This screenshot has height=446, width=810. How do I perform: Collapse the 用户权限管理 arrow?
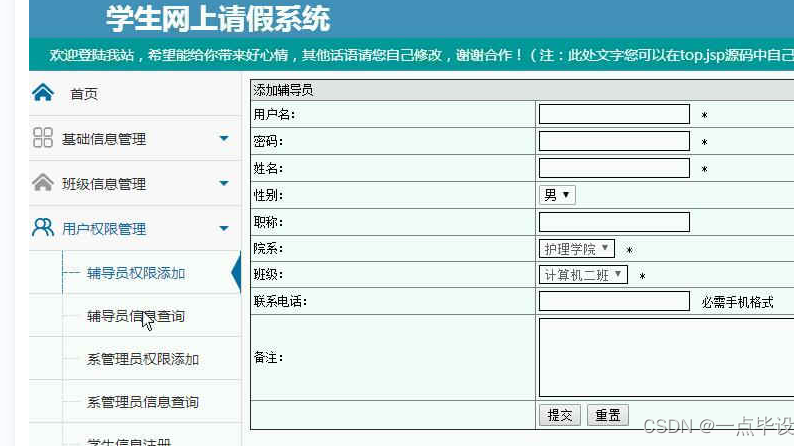pyautogui.click(x=224, y=228)
